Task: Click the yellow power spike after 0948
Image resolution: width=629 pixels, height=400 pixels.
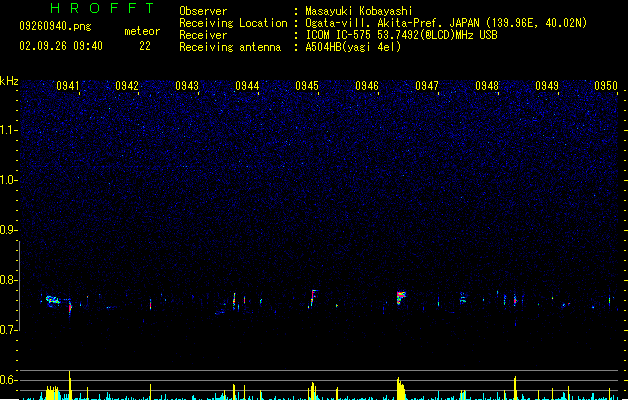Action: [515, 388]
